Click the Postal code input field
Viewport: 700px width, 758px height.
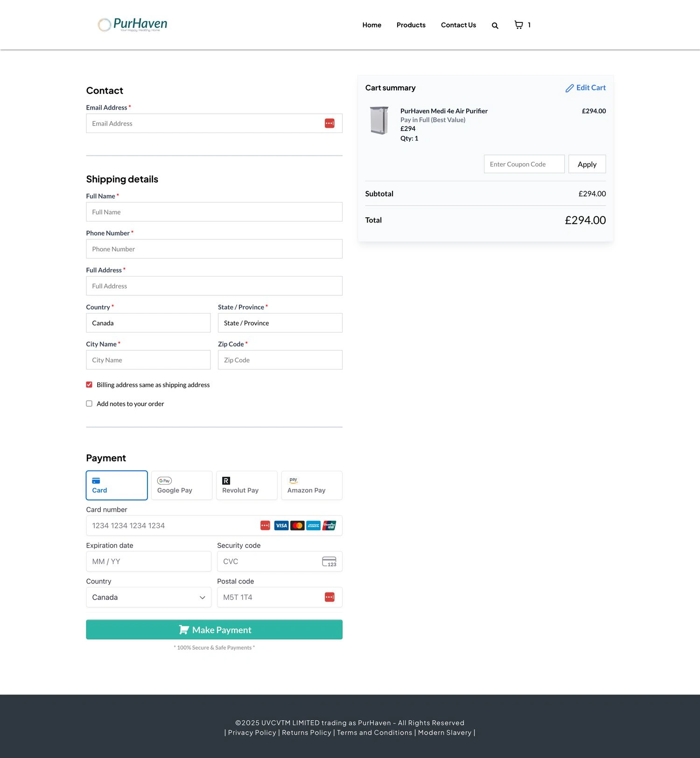point(280,597)
